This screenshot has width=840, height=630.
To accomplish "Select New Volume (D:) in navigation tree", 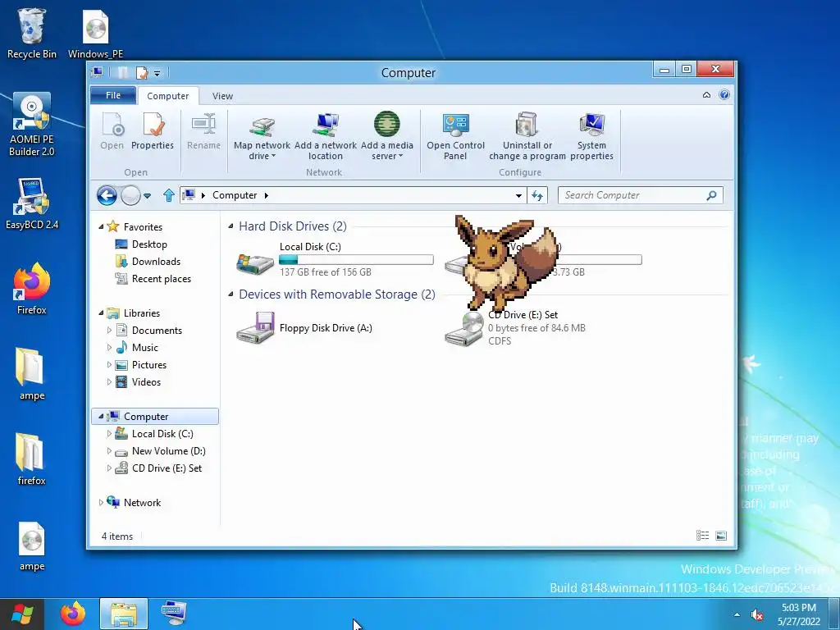I will (x=168, y=451).
